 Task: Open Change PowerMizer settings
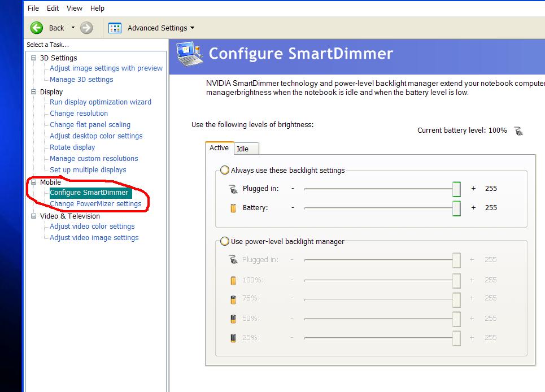(95, 204)
